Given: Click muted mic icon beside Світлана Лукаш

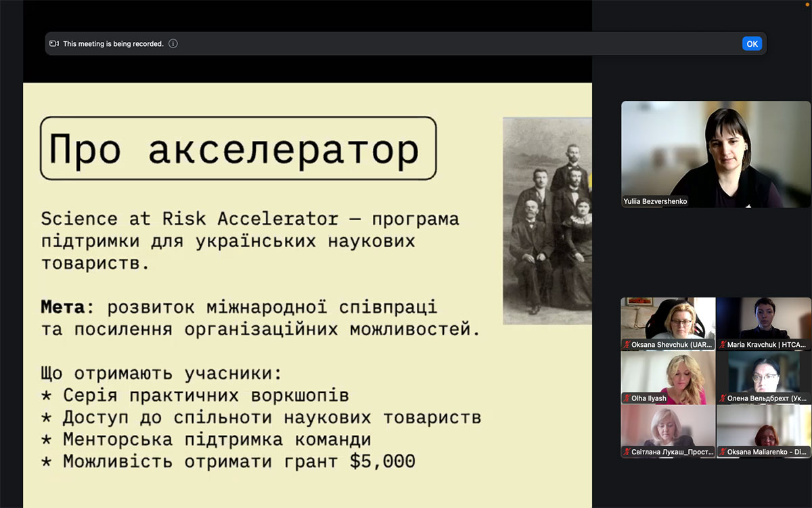Looking at the screenshot, I should [x=627, y=452].
